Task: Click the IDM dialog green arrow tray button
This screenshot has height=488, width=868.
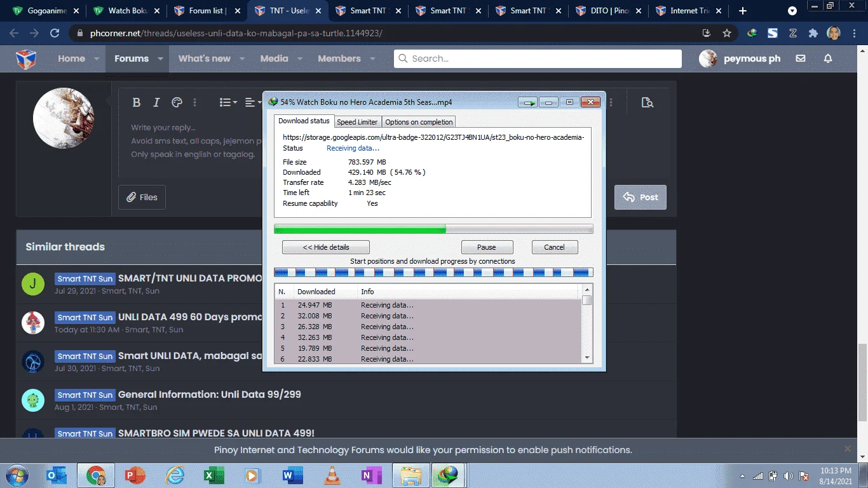Action: [x=527, y=102]
